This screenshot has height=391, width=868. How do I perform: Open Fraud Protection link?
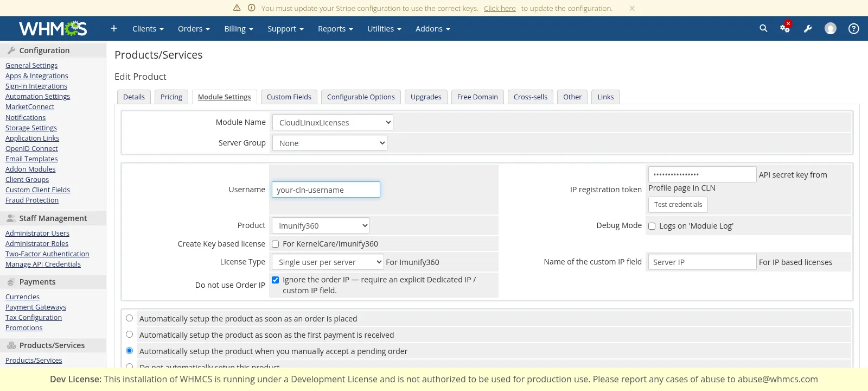pyautogui.click(x=32, y=200)
